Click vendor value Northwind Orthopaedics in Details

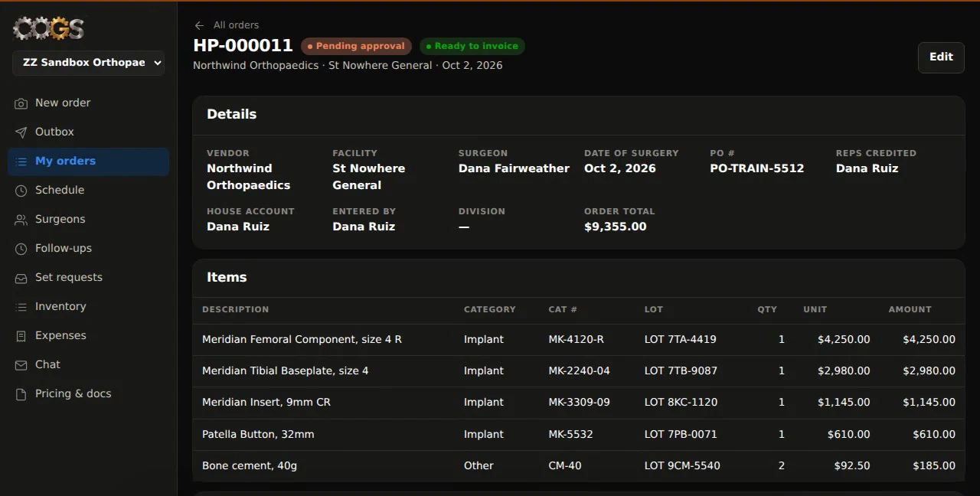tap(248, 177)
